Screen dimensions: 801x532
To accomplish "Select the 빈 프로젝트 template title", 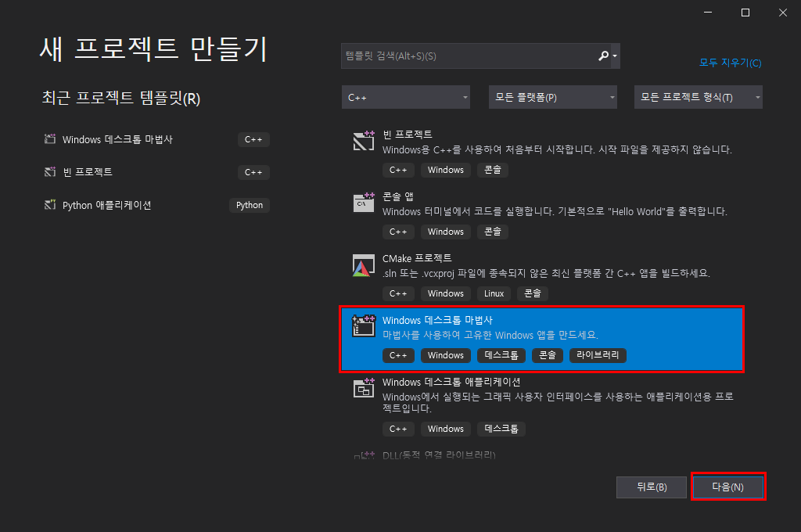I will pyautogui.click(x=407, y=135).
